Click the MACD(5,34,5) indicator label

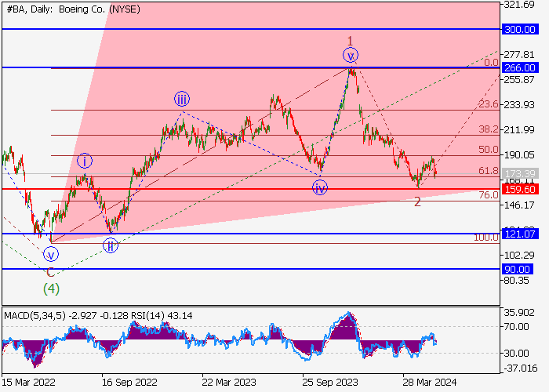35,316
